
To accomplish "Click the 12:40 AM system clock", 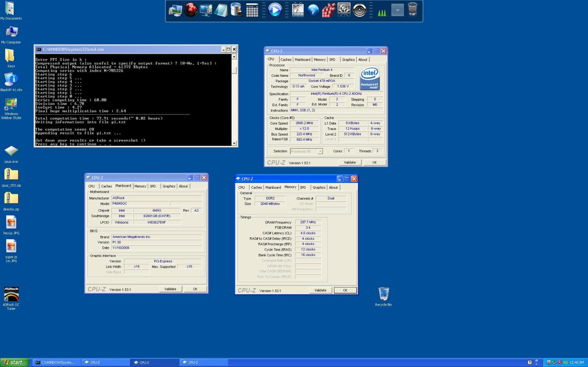I will (577, 362).
